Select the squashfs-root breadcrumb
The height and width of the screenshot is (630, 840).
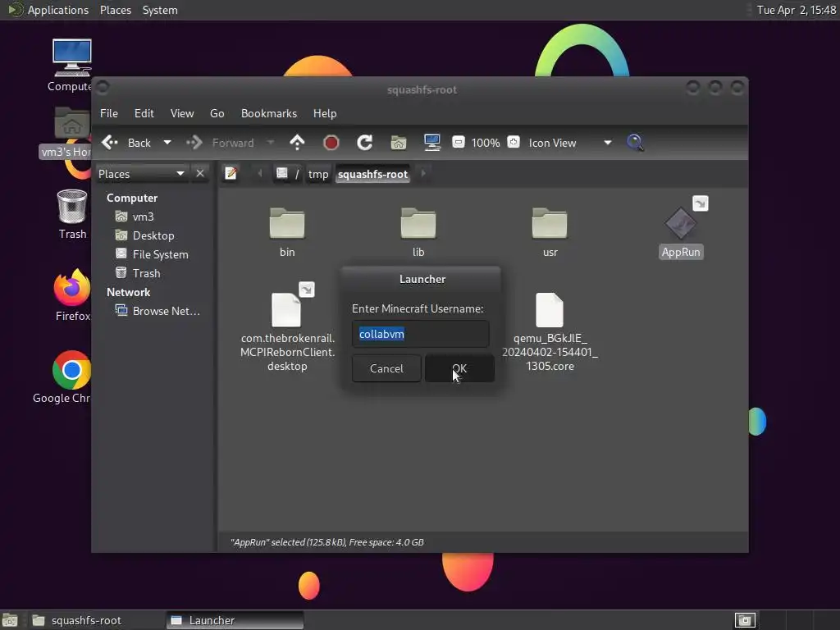373,174
